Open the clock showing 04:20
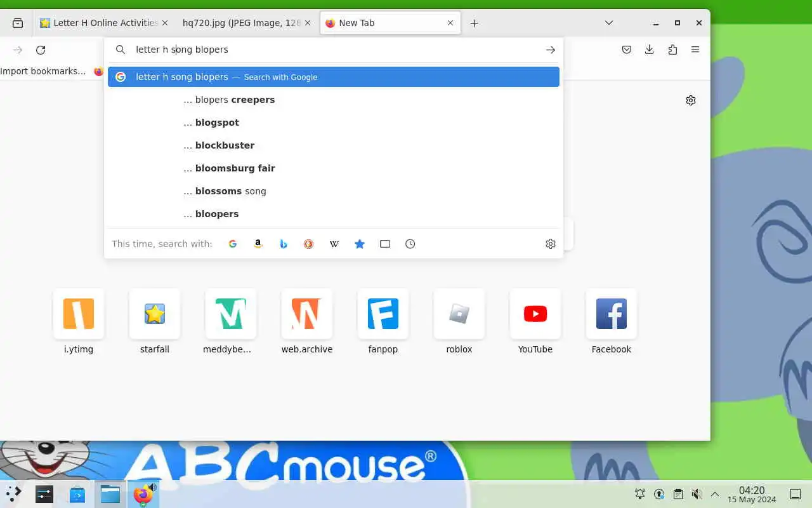Viewport: 812px width, 508px height. pyautogui.click(x=752, y=494)
